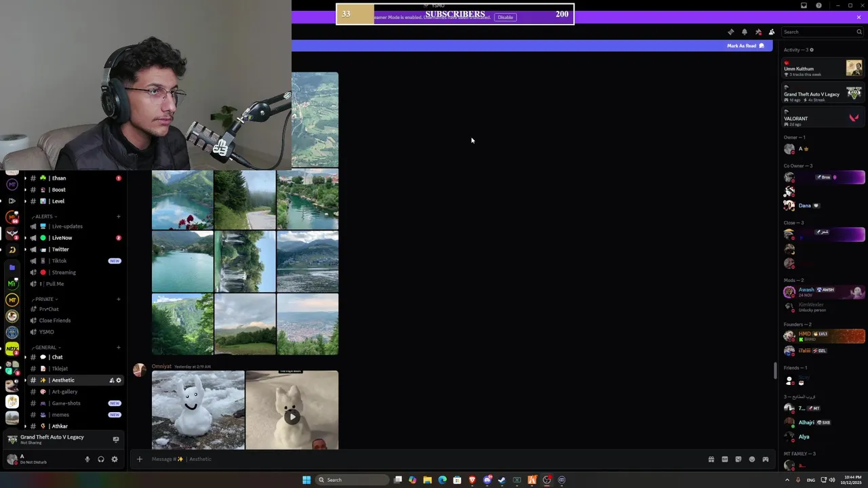Open notification settings bell icon
868x488 pixels.
[x=744, y=32]
